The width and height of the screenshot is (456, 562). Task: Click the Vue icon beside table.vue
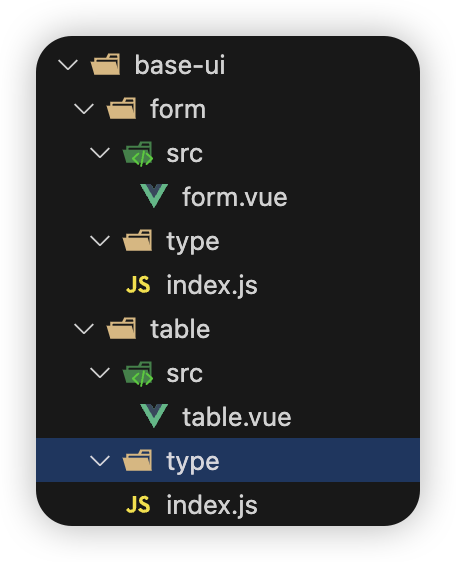[x=154, y=416]
